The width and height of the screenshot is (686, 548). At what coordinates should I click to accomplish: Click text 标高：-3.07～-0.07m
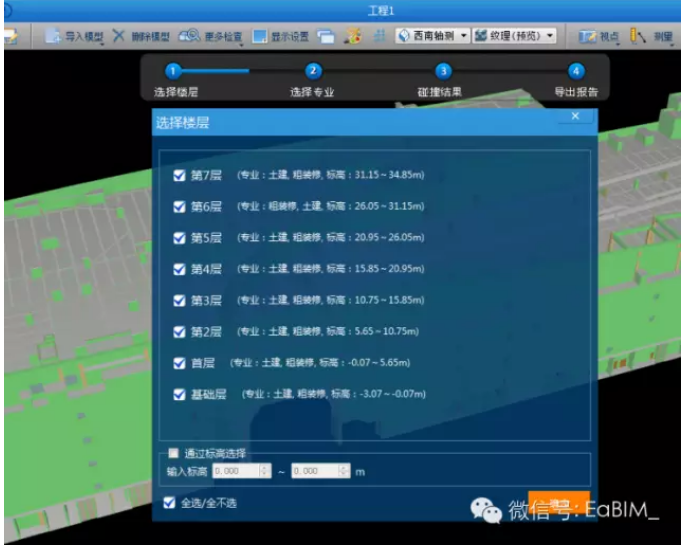[x=378, y=394]
